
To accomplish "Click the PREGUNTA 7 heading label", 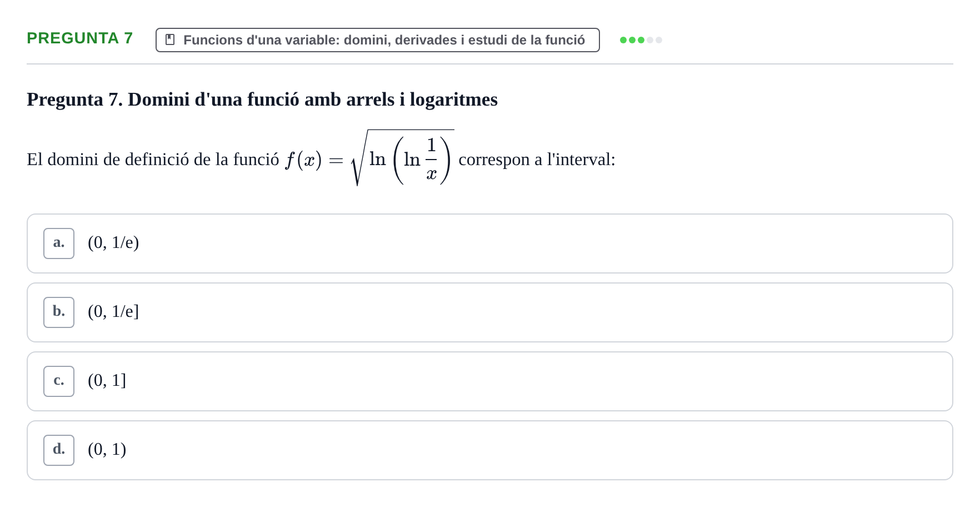I will tap(80, 38).
